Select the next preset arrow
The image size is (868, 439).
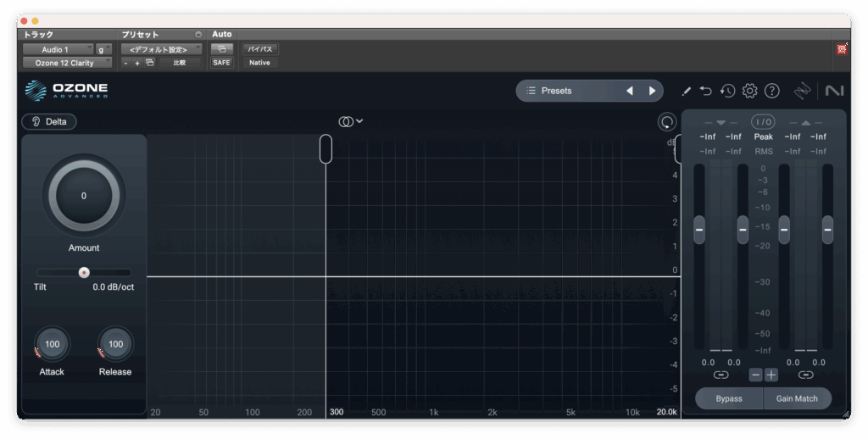click(652, 91)
